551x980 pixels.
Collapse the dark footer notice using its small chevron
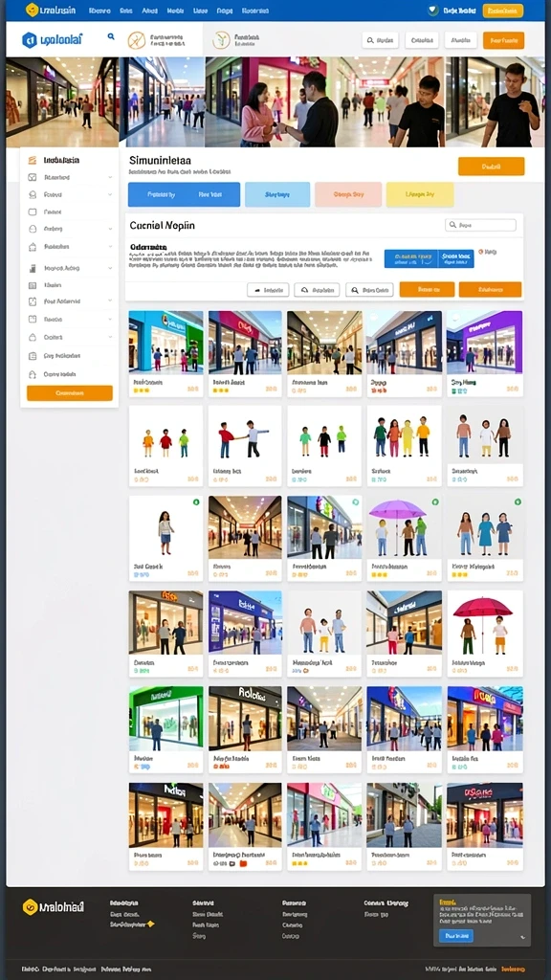pyautogui.click(x=522, y=936)
